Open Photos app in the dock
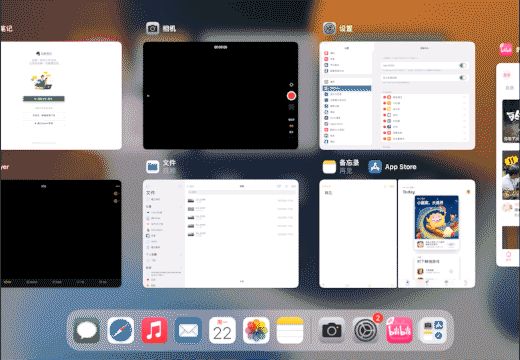Screen dimensions: 520x360 pos(256,331)
